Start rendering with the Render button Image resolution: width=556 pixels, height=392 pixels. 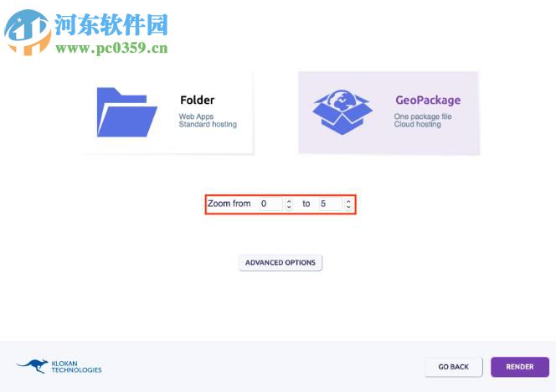pos(520,367)
